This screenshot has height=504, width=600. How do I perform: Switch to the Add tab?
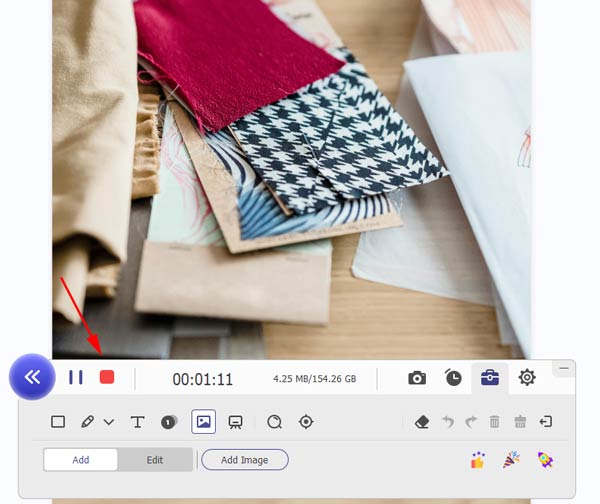pos(81,460)
